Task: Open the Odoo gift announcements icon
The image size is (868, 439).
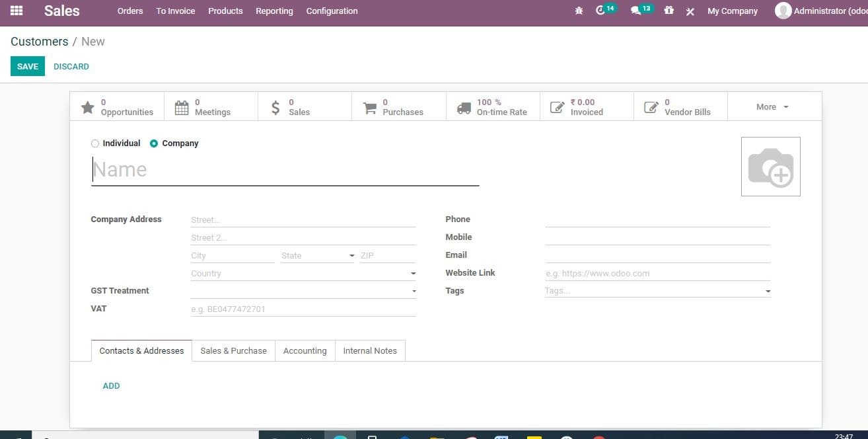Action: [x=668, y=10]
